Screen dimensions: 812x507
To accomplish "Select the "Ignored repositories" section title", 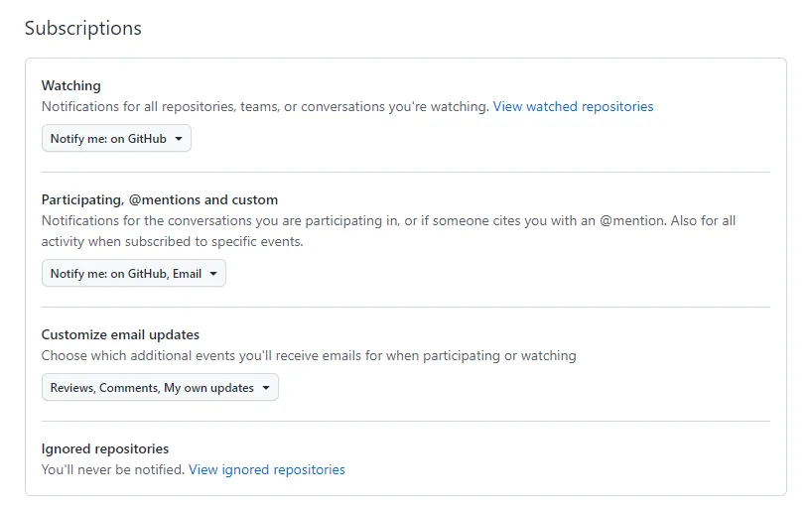I will pyautogui.click(x=105, y=448).
